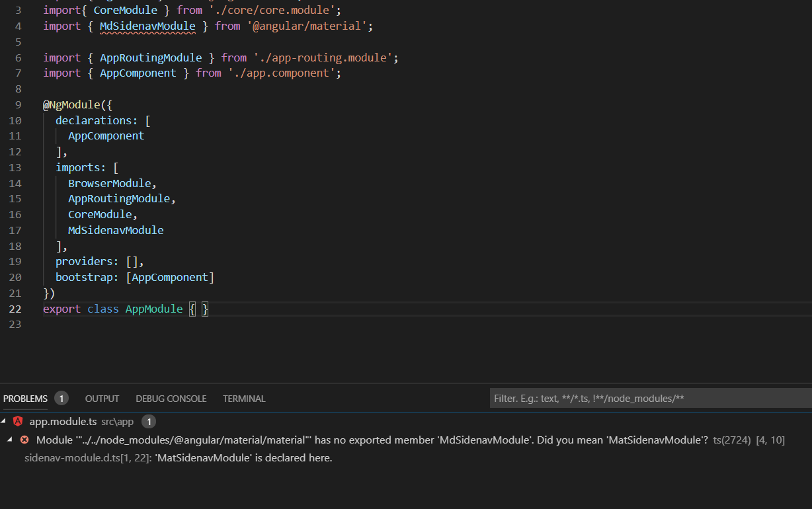Screen dimensions: 812x509
Task: Click the declarations property
Action: click(x=94, y=120)
